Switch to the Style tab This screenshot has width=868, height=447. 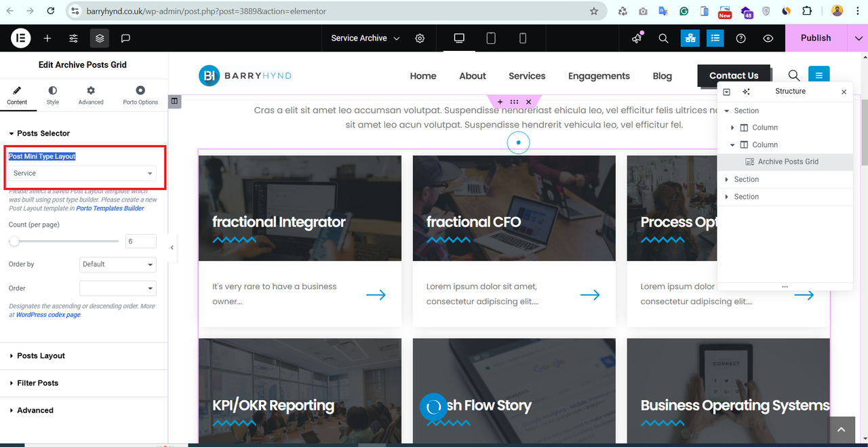click(x=53, y=96)
